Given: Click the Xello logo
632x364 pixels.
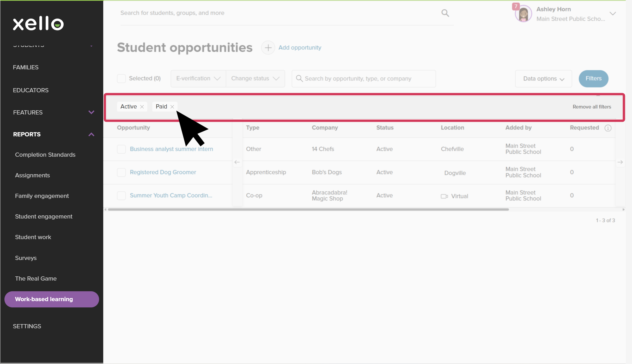Looking at the screenshot, I should [38, 23].
